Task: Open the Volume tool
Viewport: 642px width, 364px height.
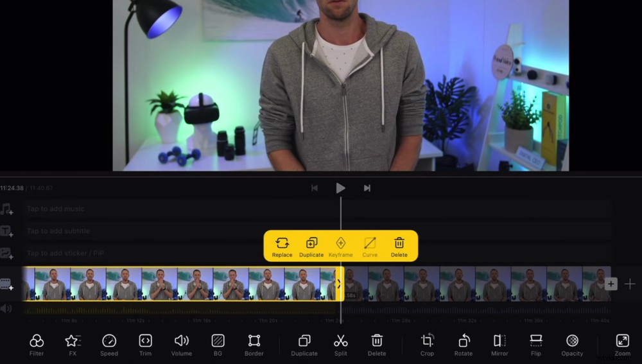Action: (x=182, y=345)
